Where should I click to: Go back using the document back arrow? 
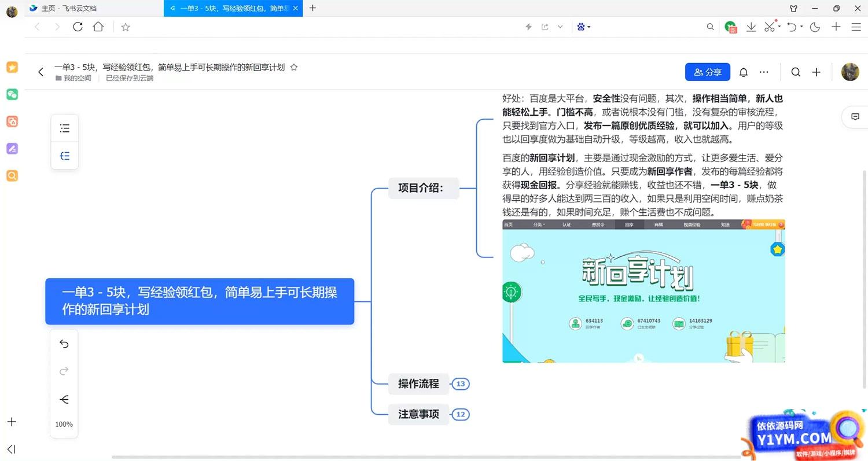pos(41,72)
